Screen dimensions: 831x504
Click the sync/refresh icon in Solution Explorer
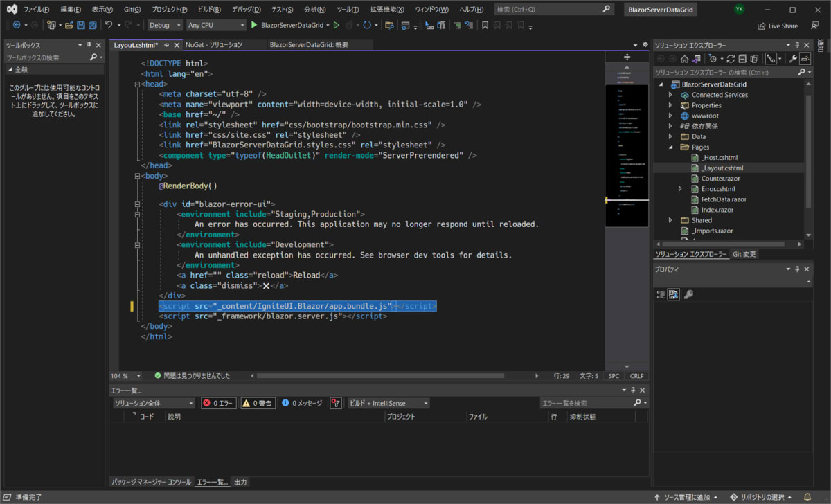tap(730, 59)
